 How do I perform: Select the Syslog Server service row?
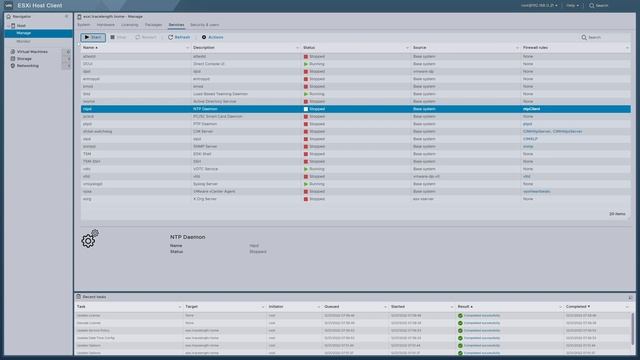pyautogui.click(x=356, y=184)
